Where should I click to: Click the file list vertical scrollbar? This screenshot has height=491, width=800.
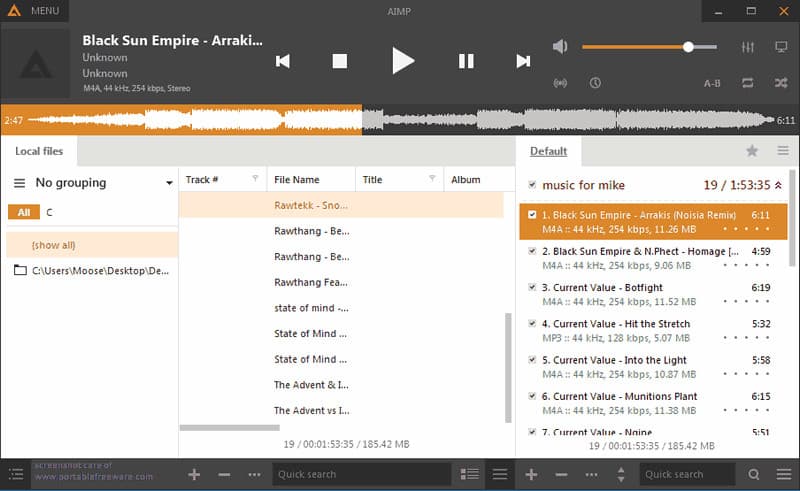click(508, 367)
